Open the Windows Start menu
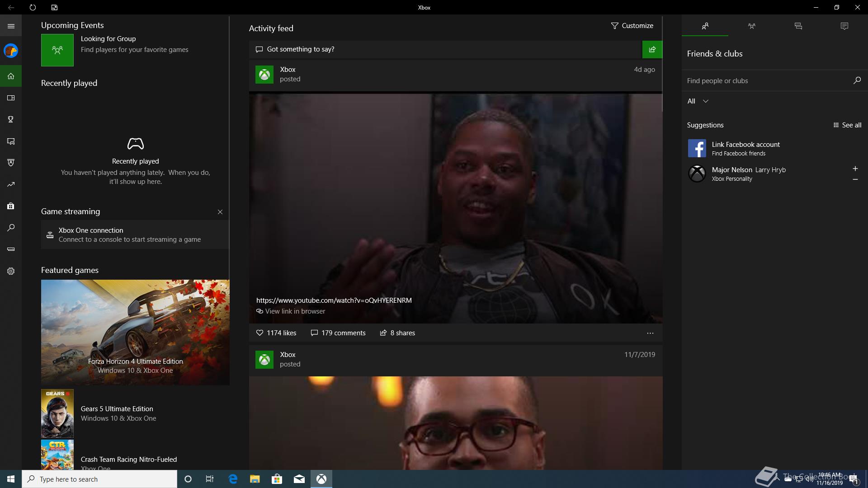Image resolution: width=868 pixels, height=488 pixels. [11, 479]
